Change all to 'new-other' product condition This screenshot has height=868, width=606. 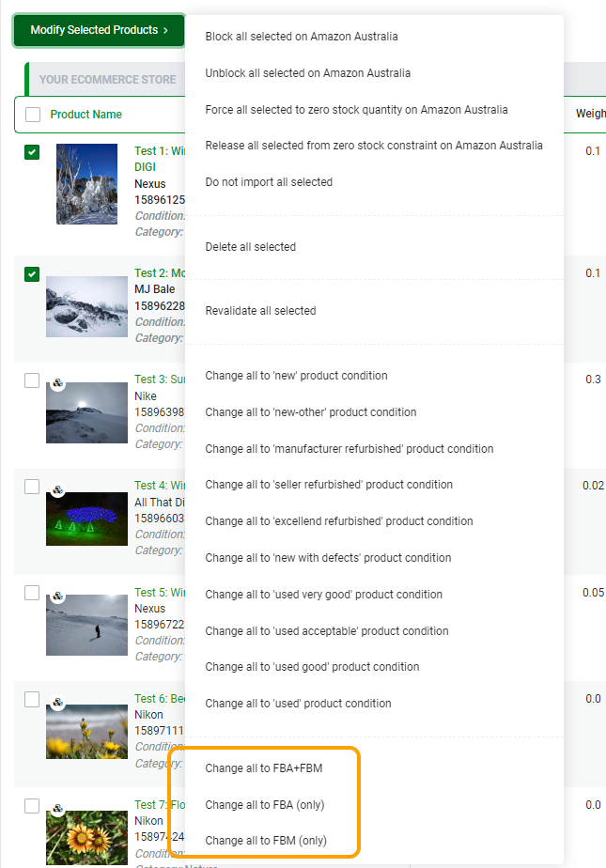pos(311,412)
